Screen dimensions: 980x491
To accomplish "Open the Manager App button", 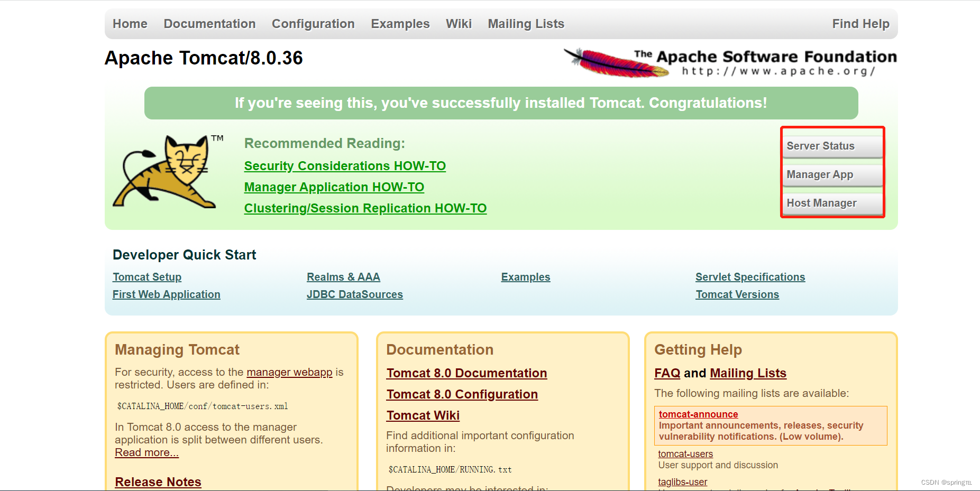I will click(x=832, y=175).
